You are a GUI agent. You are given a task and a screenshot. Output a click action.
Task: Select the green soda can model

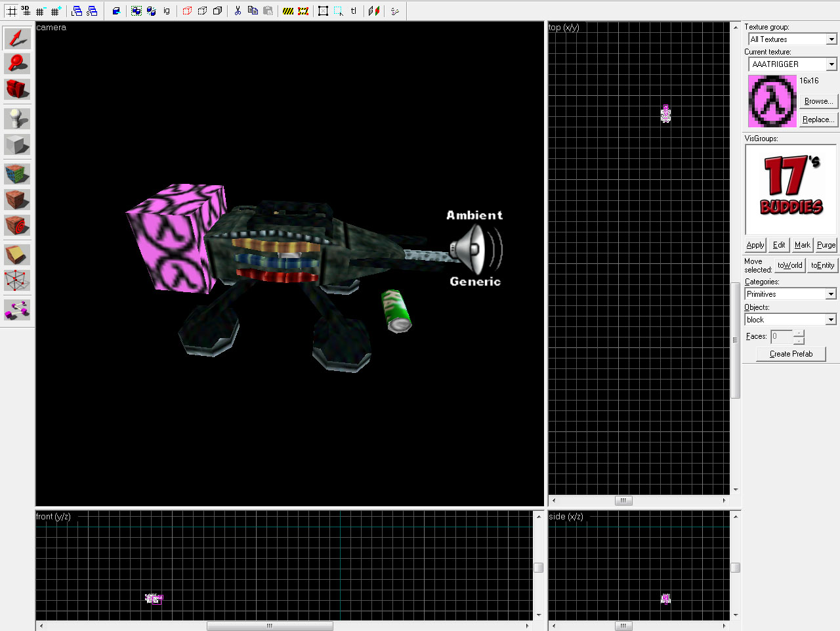[396, 311]
